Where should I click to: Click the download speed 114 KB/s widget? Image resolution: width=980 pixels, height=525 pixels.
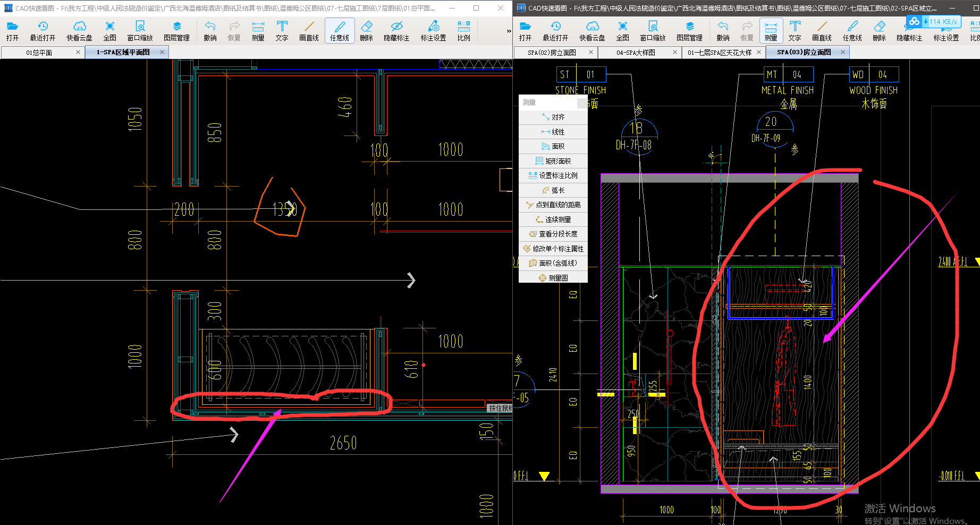933,22
